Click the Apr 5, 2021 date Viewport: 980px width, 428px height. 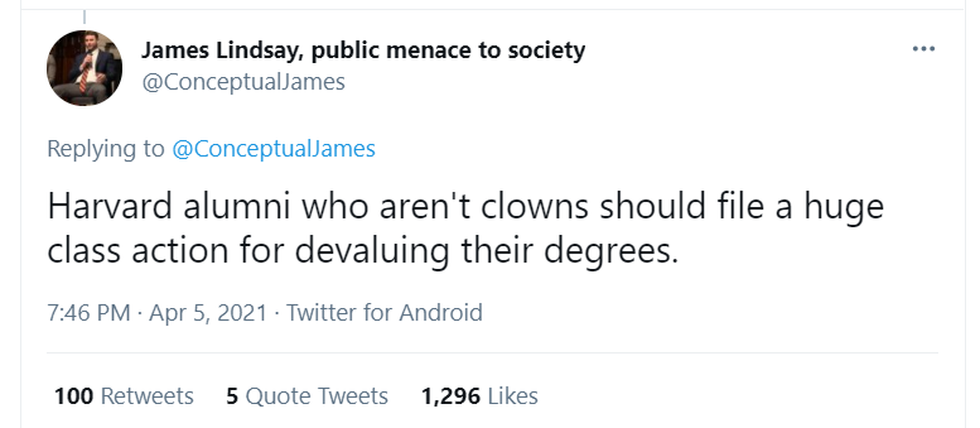pyautogui.click(x=208, y=313)
